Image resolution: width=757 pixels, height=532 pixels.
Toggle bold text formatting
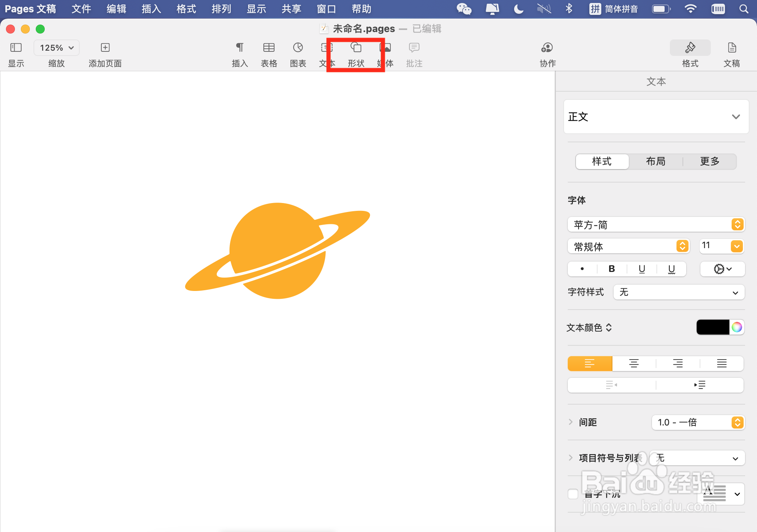pos(612,269)
